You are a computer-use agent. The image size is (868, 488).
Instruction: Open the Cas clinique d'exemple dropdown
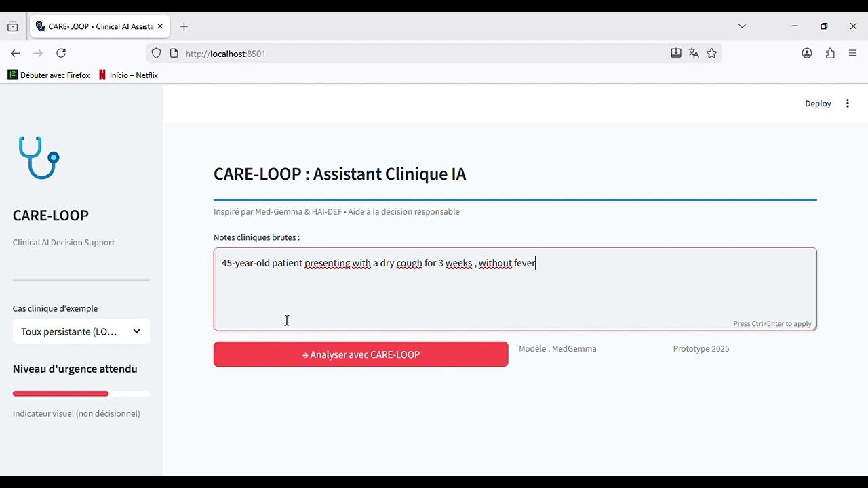pos(81,332)
